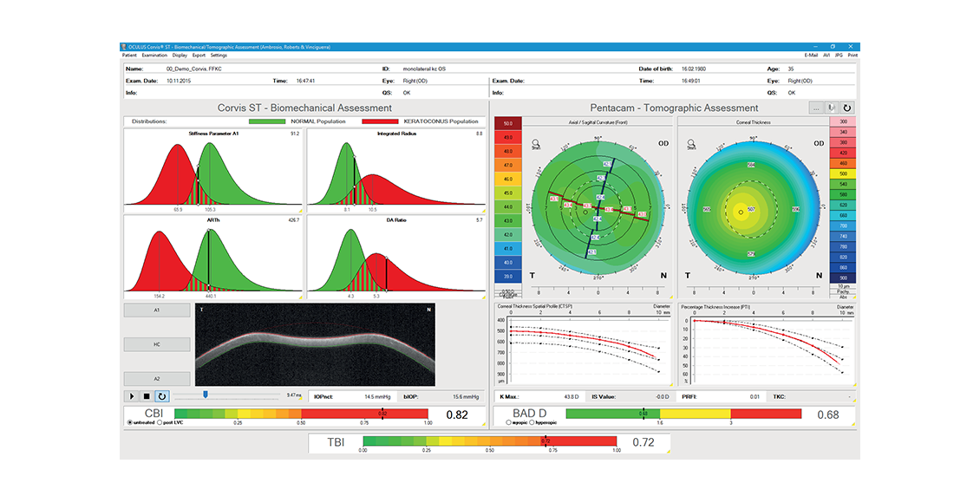Click the Date of birth value 16.02.1980

coord(694,69)
